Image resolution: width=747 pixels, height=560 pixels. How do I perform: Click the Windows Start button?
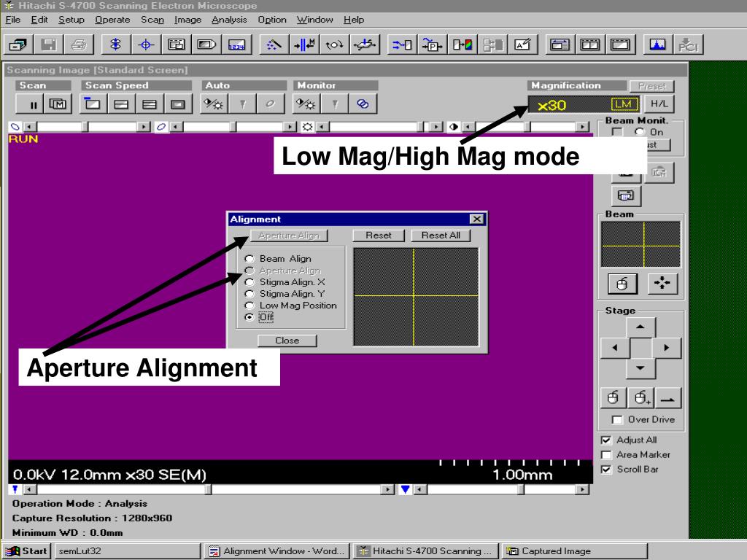click(26, 551)
